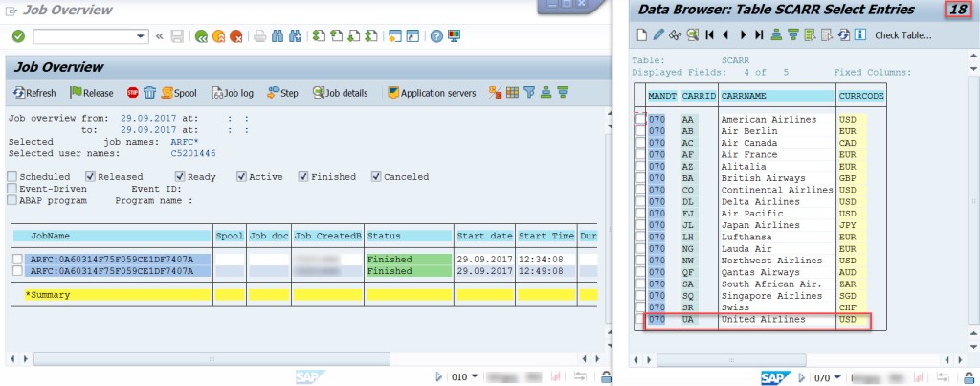Uncheck the Canceled checkbox
The height and width of the screenshot is (386, 980).
[x=375, y=177]
